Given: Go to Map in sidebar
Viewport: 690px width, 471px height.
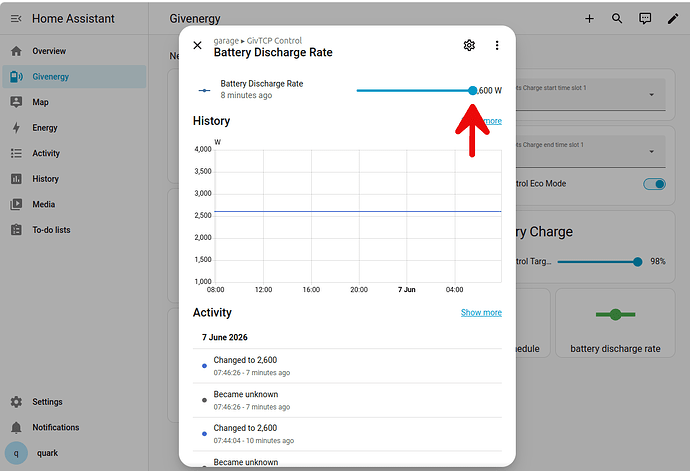Looking at the screenshot, I should [x=74, y=102].
